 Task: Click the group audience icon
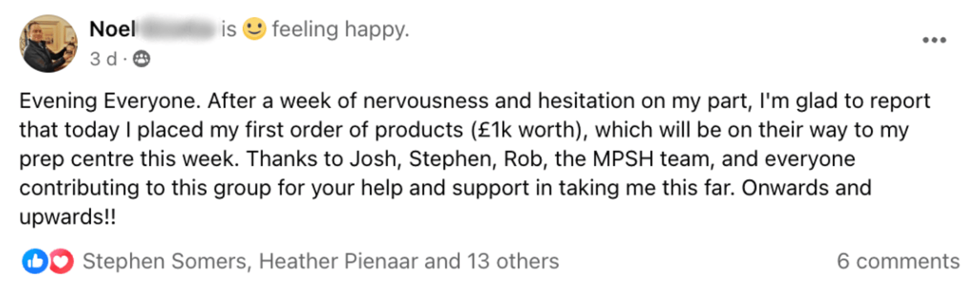click(141, 59)
